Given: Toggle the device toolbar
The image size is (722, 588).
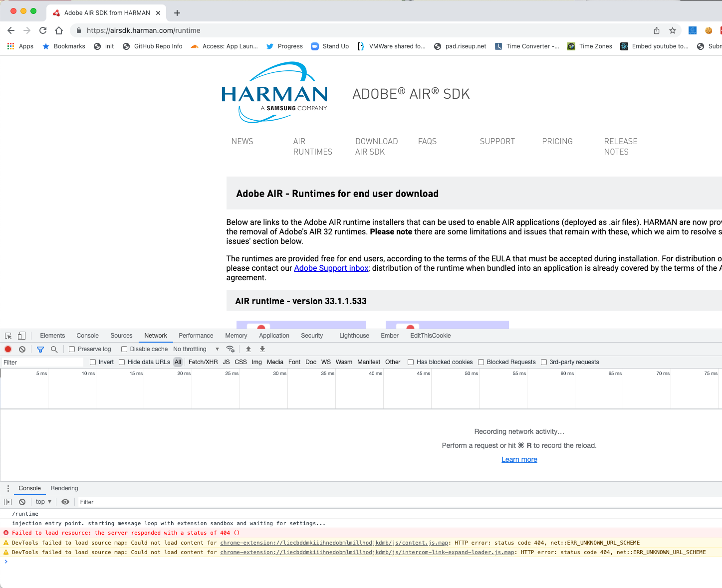Looking at the screenshot, I should tap(20, 335).
